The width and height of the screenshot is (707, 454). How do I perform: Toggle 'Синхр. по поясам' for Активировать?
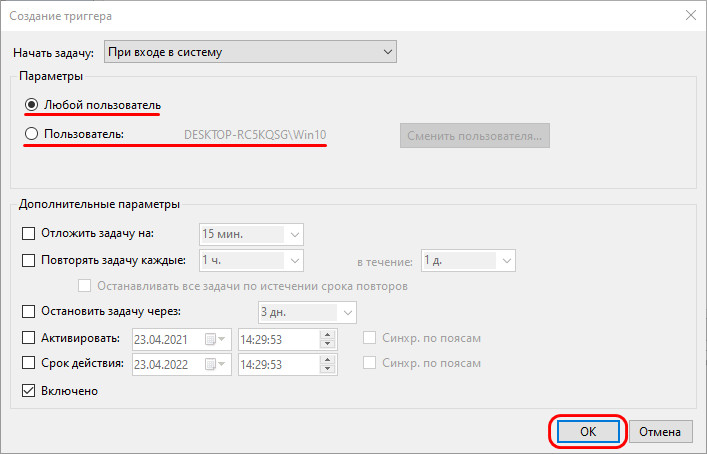pos(369,338)
